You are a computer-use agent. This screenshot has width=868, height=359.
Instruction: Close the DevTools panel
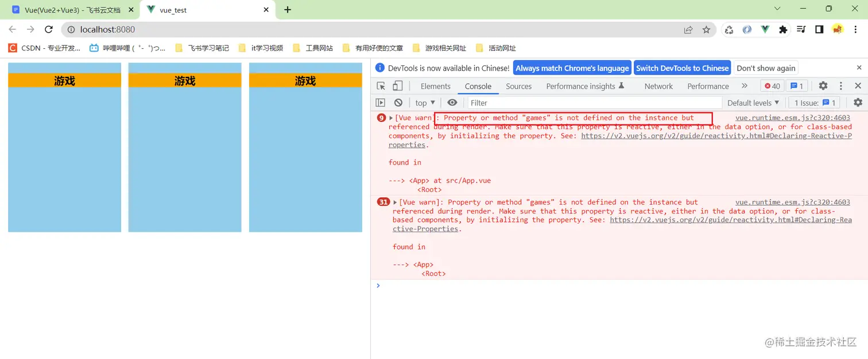tap(858, 86)
